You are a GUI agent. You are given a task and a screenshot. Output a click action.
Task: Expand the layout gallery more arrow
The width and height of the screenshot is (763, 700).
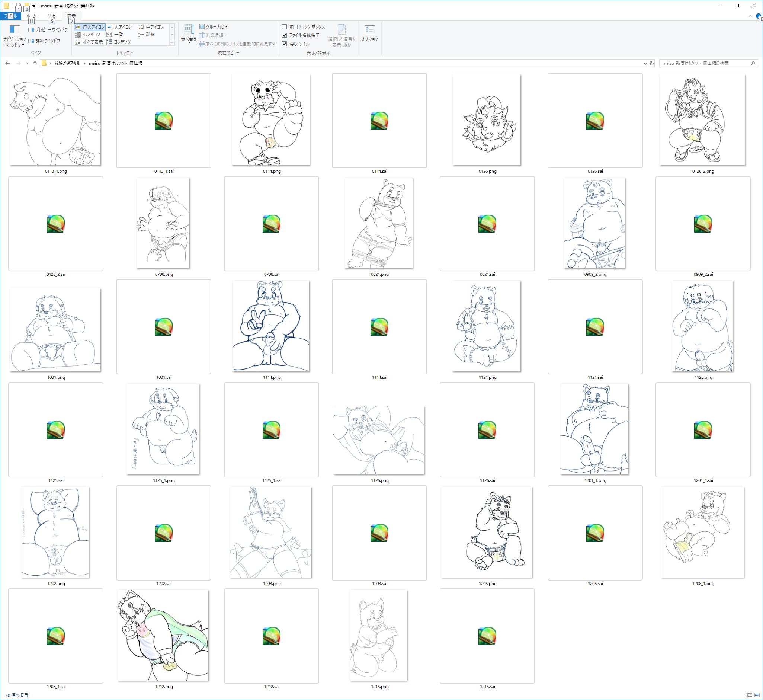pos(172,42)
